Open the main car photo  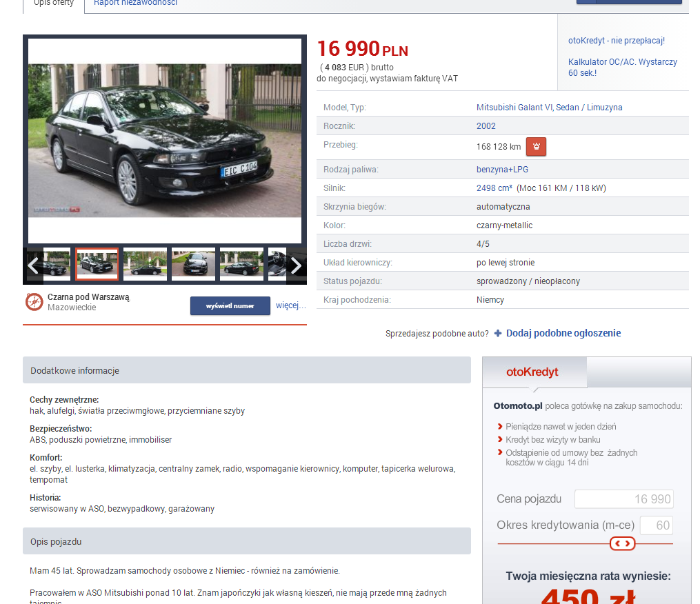165,141
